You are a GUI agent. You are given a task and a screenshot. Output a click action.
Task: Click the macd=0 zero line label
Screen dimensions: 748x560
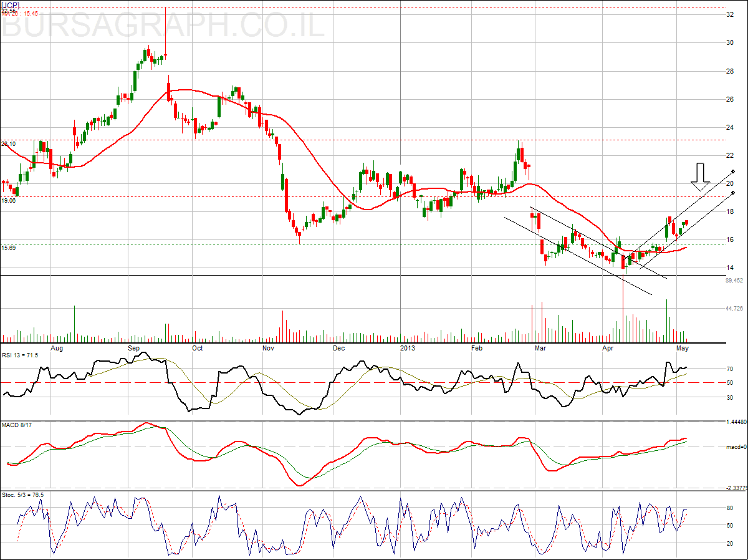pyautogui.click(x=736, y=447)
